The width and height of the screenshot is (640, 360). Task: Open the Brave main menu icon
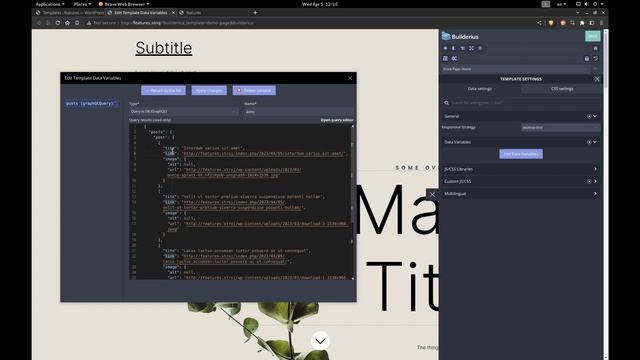(x=601, y=23)
